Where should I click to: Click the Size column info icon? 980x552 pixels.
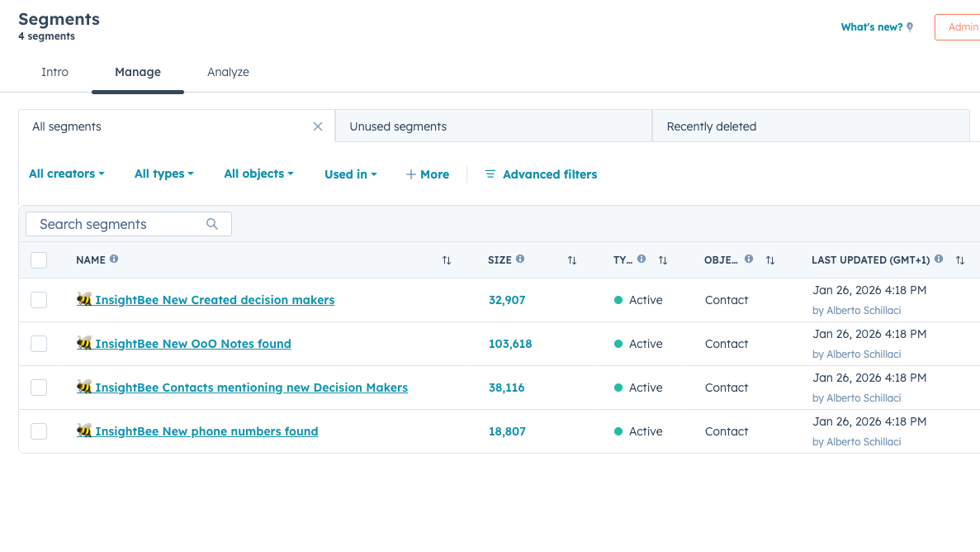click(x=520, y=259)
